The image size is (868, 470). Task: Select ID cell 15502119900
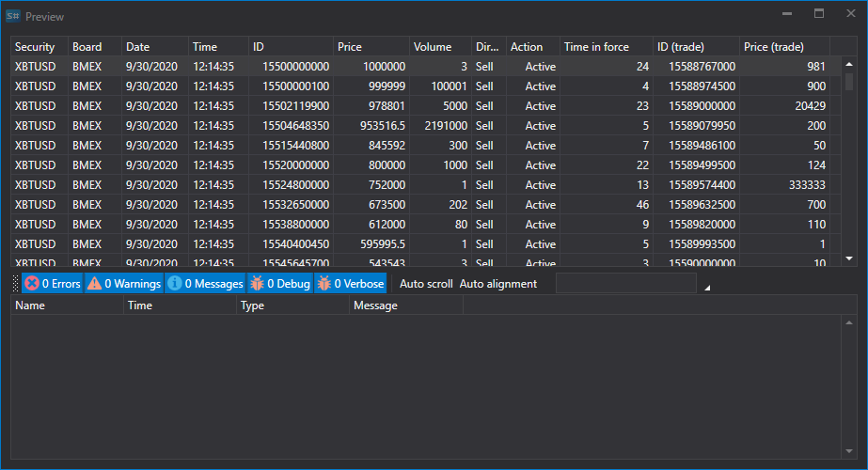[292, 105]
